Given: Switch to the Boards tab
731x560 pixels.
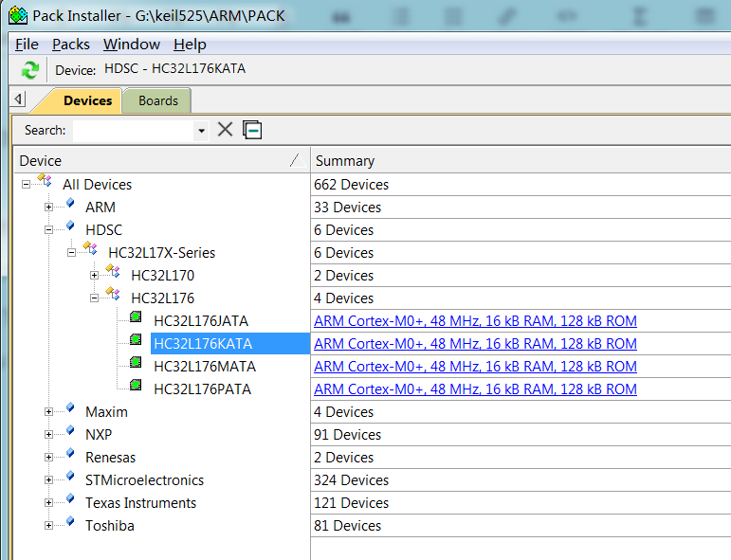Looking at the screenshot, I should click(158, 100).
